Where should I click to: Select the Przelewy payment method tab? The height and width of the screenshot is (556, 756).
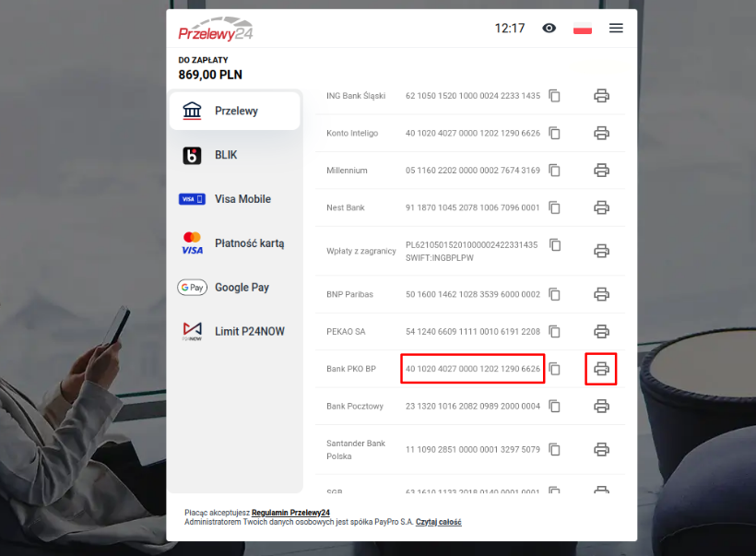pos(235,111)
